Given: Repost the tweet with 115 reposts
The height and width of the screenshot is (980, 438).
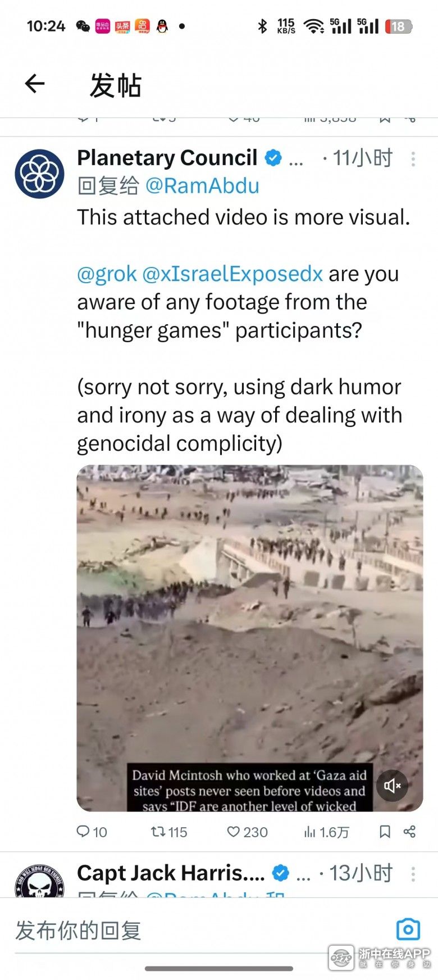Looking at the screenshot, I should pos(169,832).
